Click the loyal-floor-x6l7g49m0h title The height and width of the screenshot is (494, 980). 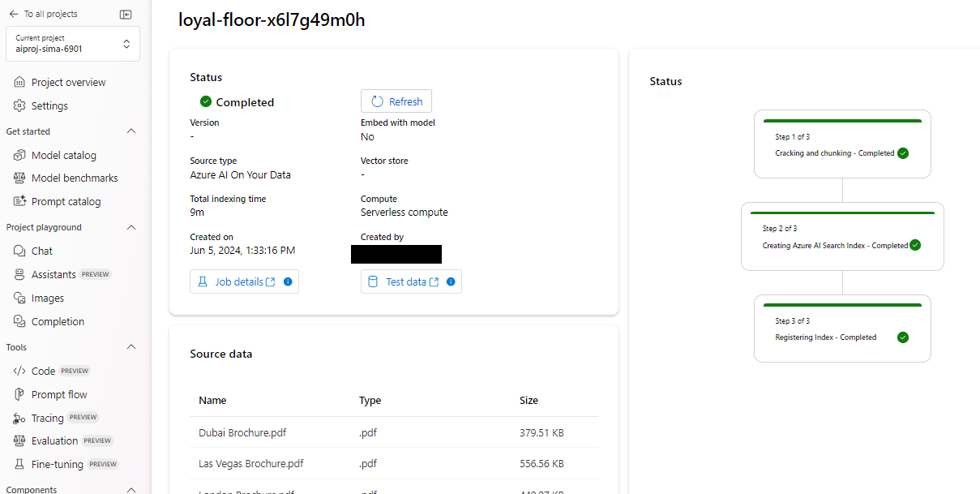pos(272,19)
